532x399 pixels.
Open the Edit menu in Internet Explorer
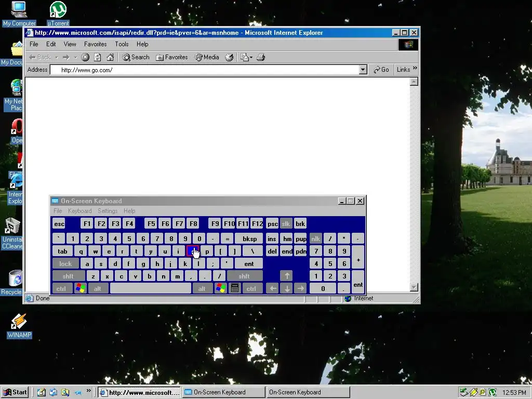[51, 44]
